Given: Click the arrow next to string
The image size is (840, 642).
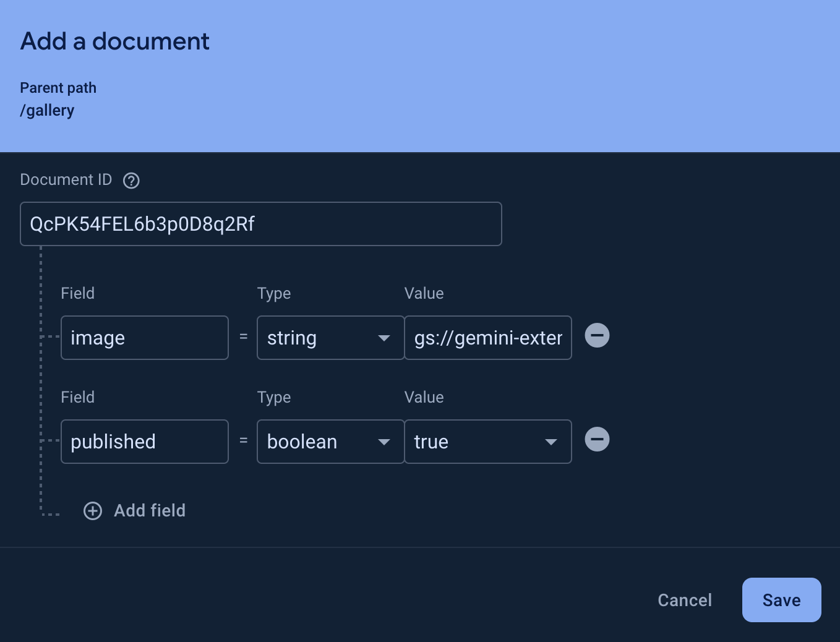Looking at the screenshot, I should coord(384,338).
